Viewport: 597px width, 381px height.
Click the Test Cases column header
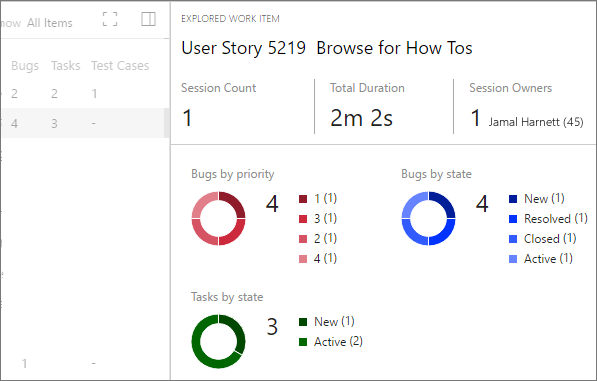click(120, 65)
